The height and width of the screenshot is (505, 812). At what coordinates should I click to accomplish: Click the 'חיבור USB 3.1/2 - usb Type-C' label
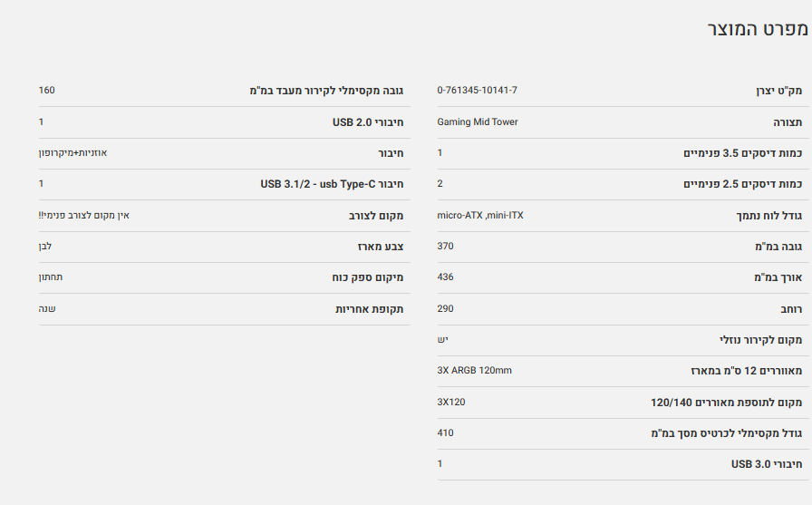(x=332, y=184)
